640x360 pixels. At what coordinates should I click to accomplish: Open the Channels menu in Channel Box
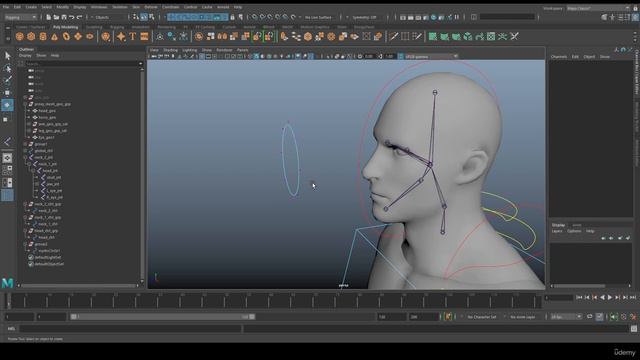coord(559,57)
